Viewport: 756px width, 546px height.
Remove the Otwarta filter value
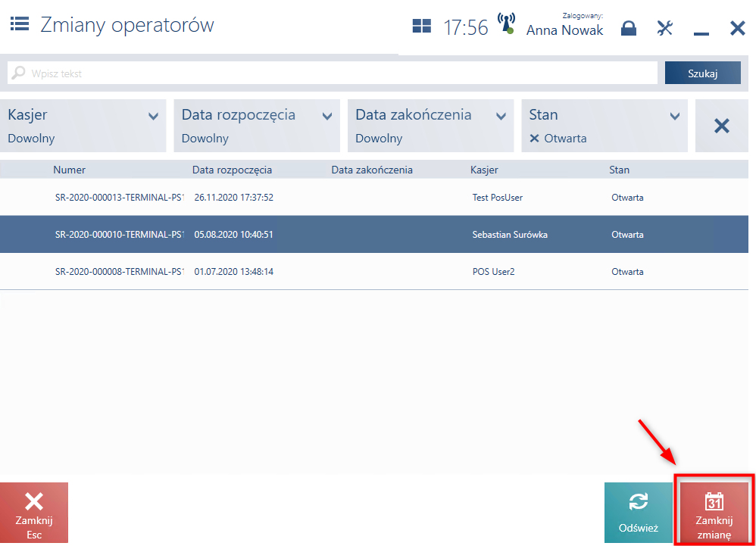tap(534, 139)
